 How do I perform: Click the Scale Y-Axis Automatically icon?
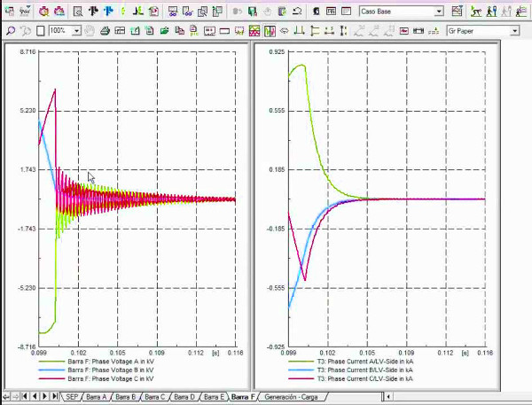[x=315, y=31]
